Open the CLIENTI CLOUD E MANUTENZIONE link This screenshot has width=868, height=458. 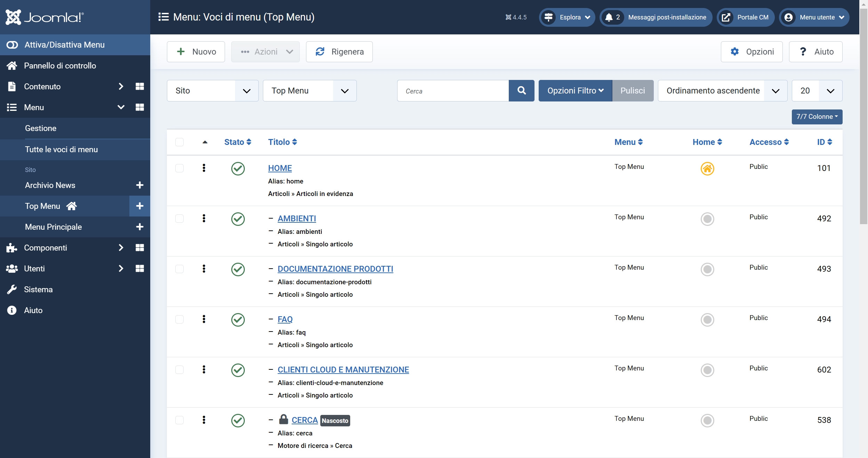(343, 370)
